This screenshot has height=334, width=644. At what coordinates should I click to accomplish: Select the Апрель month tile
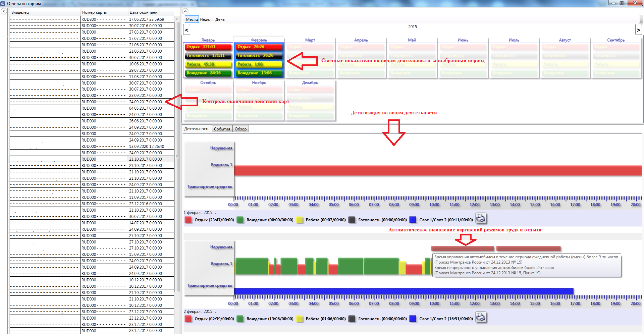361,58
